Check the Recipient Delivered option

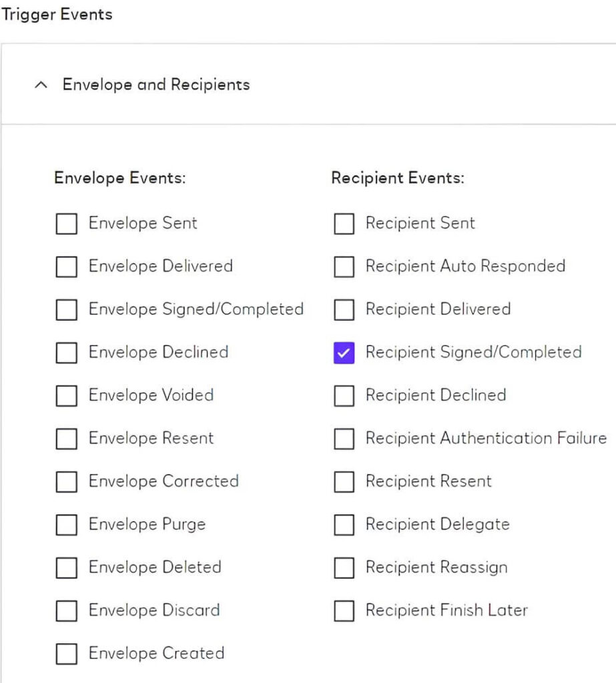point(344,309)
